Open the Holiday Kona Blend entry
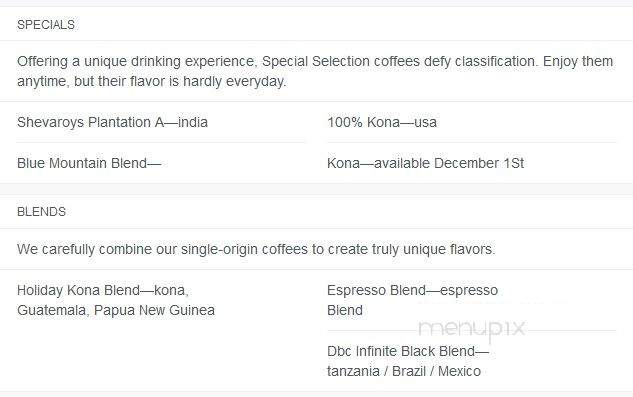The width and height of the screenshot is (633, 397). [116, 300]
